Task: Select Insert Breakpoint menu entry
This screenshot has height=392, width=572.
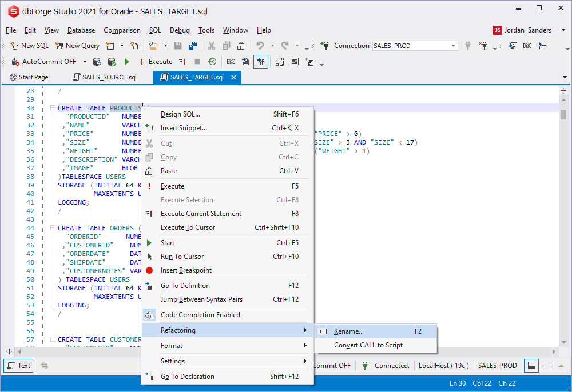Action: [227, 270]
